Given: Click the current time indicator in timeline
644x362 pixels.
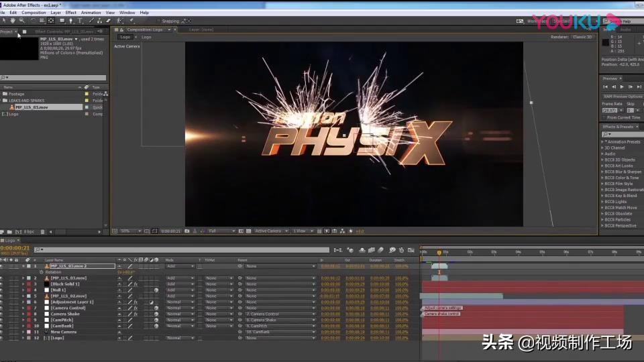Looking at the screenshot, I should [439, 253].
